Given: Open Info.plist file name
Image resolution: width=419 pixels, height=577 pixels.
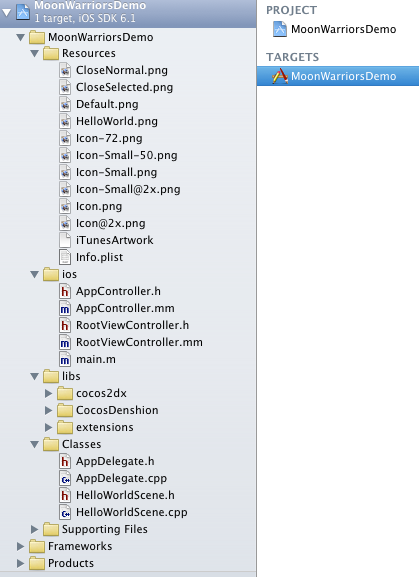Looking at the screenshot, I should [99, 257].
